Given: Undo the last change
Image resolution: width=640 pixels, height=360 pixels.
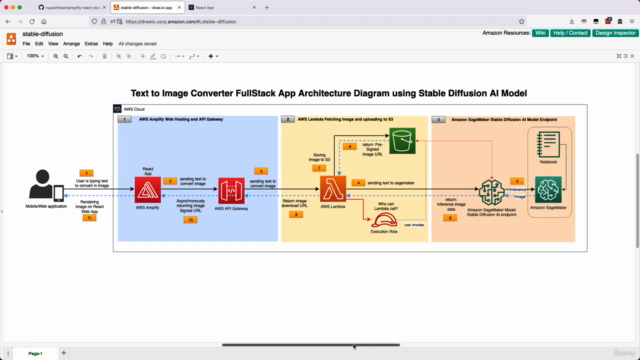Looking at the screenshot, I should (x=80, y=56).
